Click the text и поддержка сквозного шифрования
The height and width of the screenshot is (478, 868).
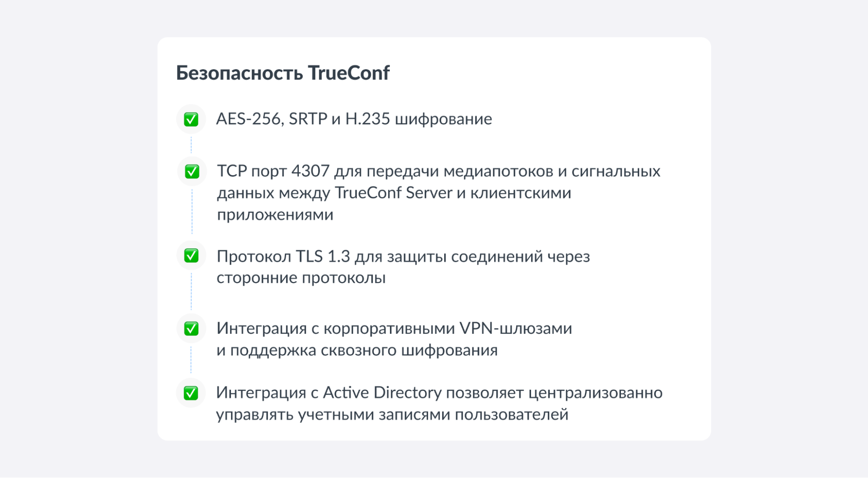[x=357, y=350]
